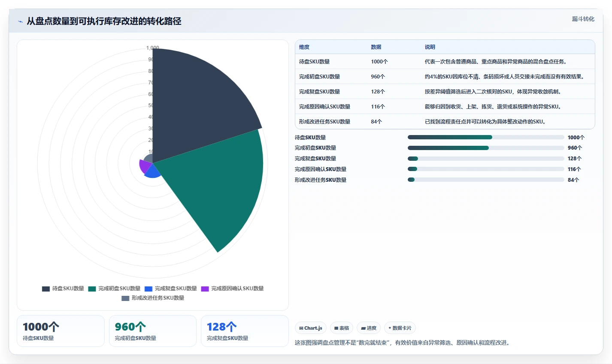Image resolution: width=612 pixels, height=364 pixels.
Task: Click the small blue polar chart segment
Action: pyautogui.click(x=152, y=171)
